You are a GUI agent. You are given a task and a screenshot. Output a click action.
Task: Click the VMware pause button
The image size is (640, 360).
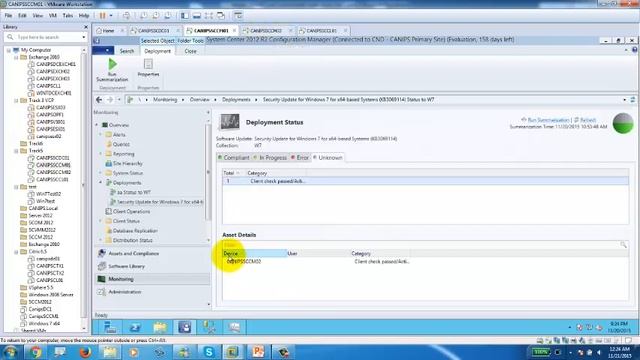(x=102, y=16)
